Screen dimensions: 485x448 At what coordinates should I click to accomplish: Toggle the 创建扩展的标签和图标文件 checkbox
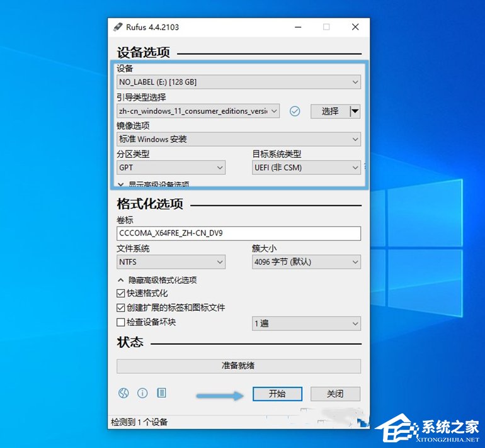[x=121, y=308]
